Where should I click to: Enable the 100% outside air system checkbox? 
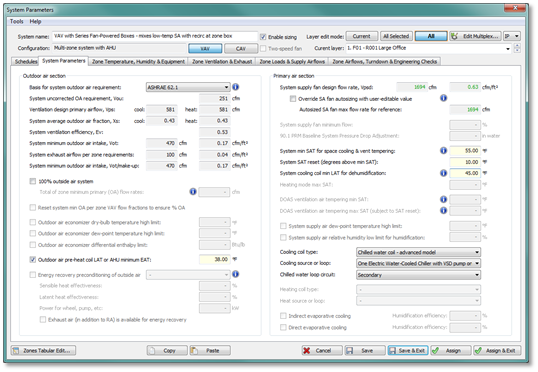coord(33,181)
